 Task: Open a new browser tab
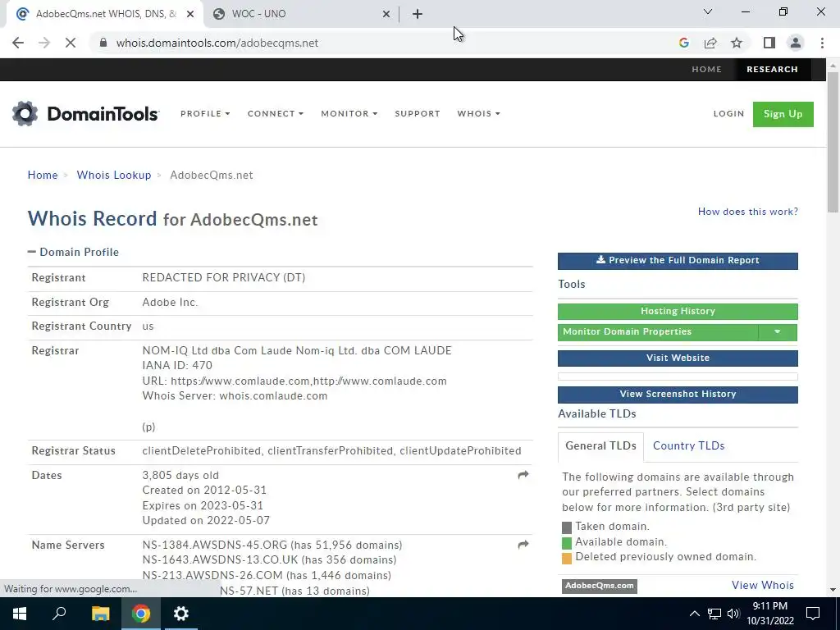pyautogui.click(x=418, y=14)
